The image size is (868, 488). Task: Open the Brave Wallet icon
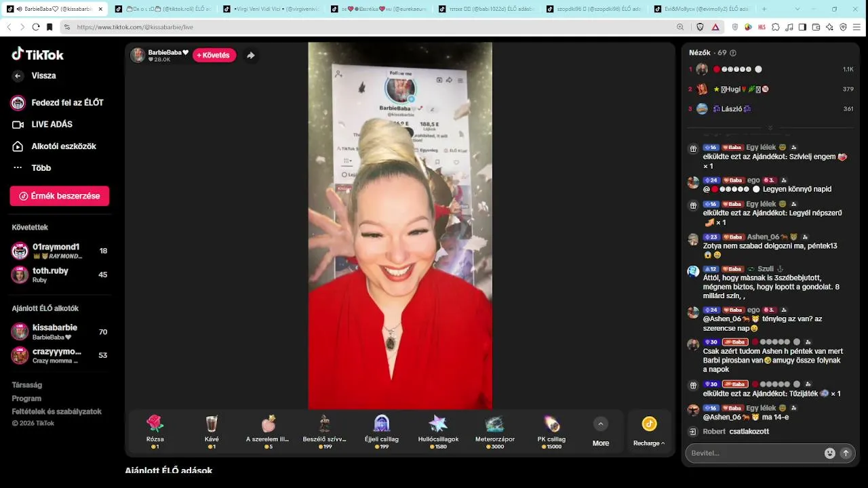tap(816, 27)
